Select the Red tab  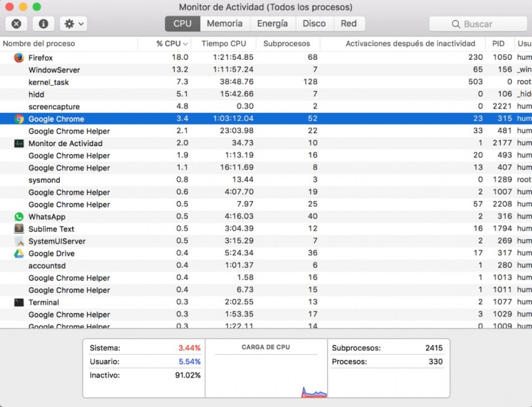[348, 24]
